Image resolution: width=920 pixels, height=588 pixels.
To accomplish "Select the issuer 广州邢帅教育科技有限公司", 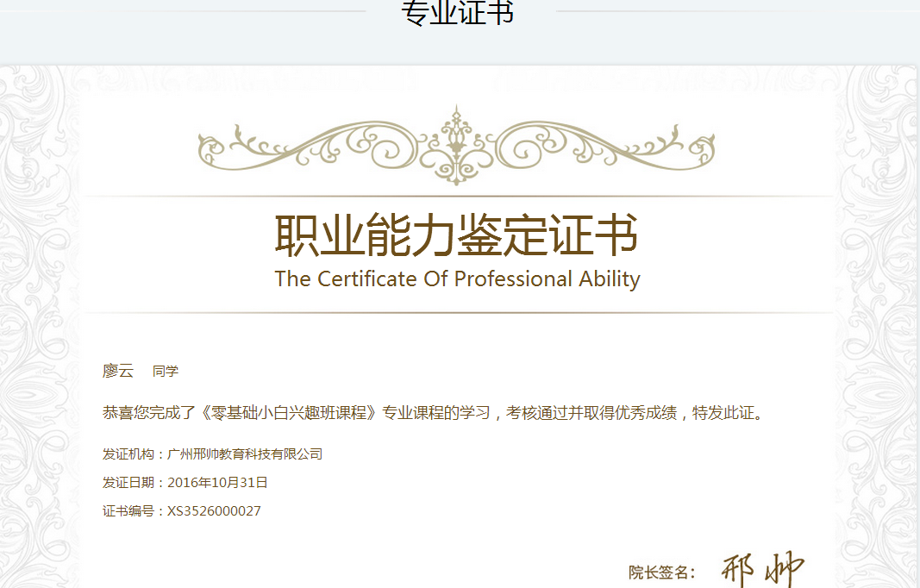I will tap(245, 454).
